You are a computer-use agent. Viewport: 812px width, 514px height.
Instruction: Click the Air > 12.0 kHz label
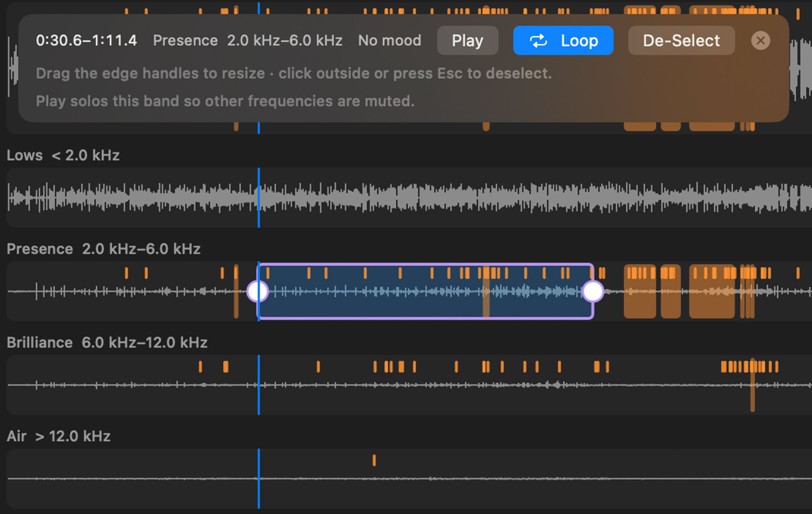pyautogui.click(x=58, y=436)
